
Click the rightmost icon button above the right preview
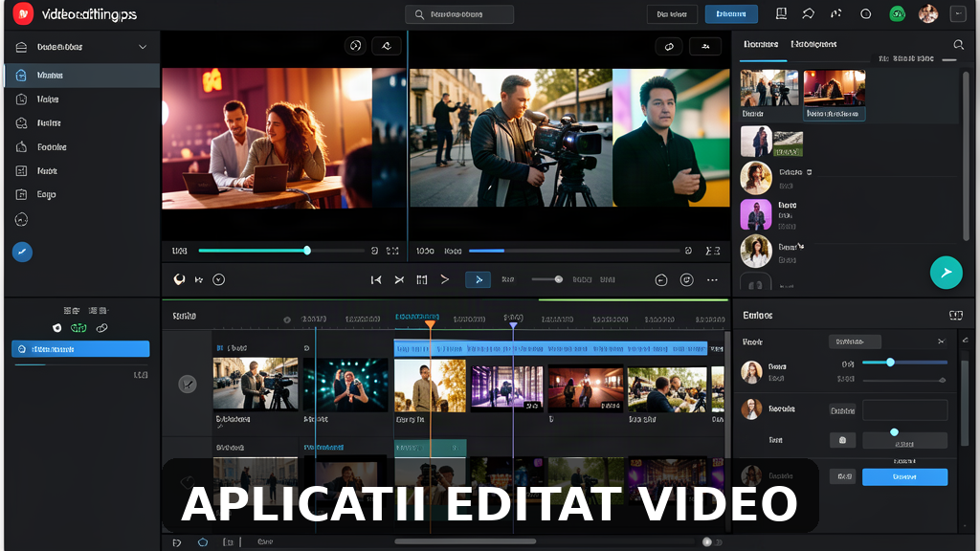[x=705, y=46]
